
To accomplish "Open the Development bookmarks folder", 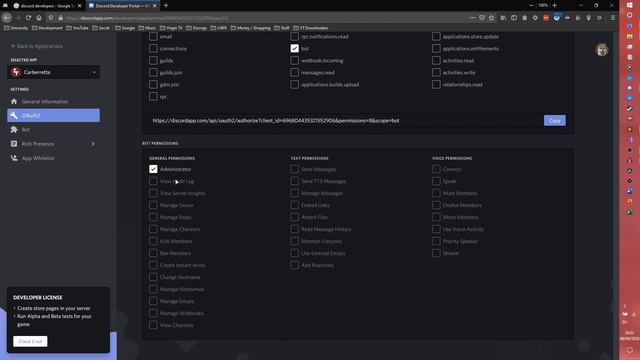I will 47,28.
